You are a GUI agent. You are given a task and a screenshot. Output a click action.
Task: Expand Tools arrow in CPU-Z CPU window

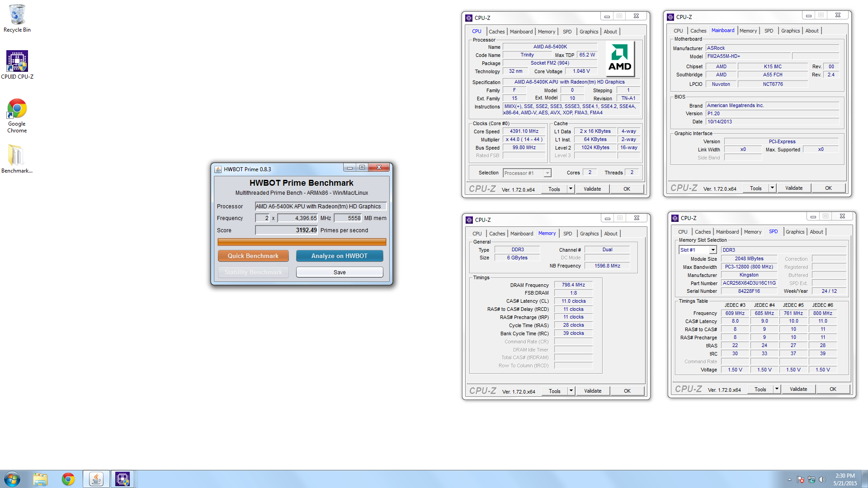pos(571,189)
